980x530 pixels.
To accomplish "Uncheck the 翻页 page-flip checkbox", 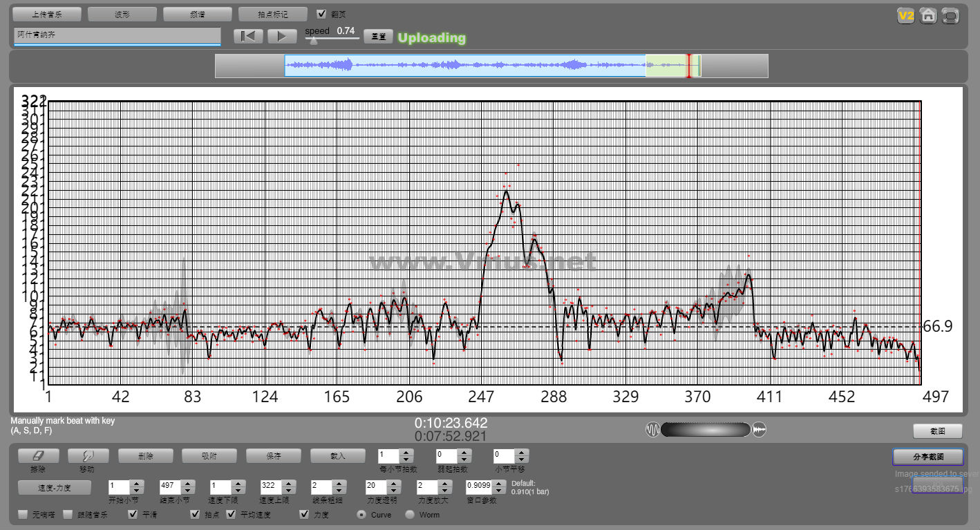I will pyautogui.click(x=321, y=14).
